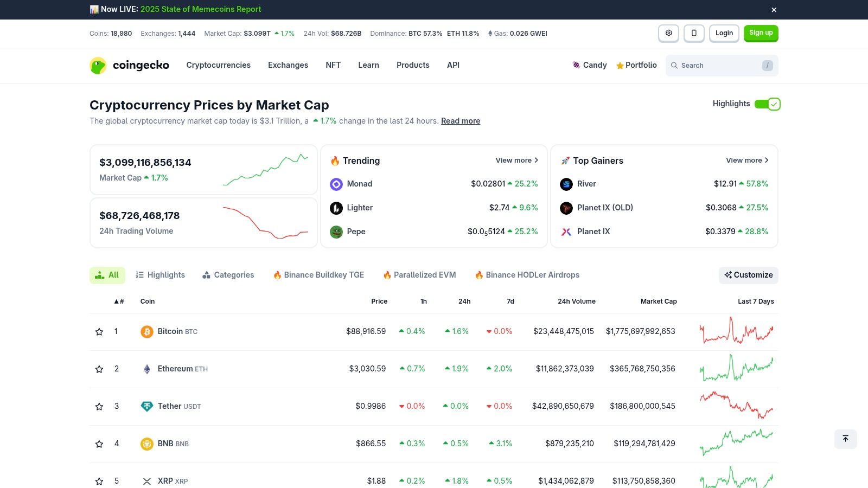Star Bitcoin to add to watchlist
Image resolution: width=868 pixels, height=488 pixels.
(99, 331)
